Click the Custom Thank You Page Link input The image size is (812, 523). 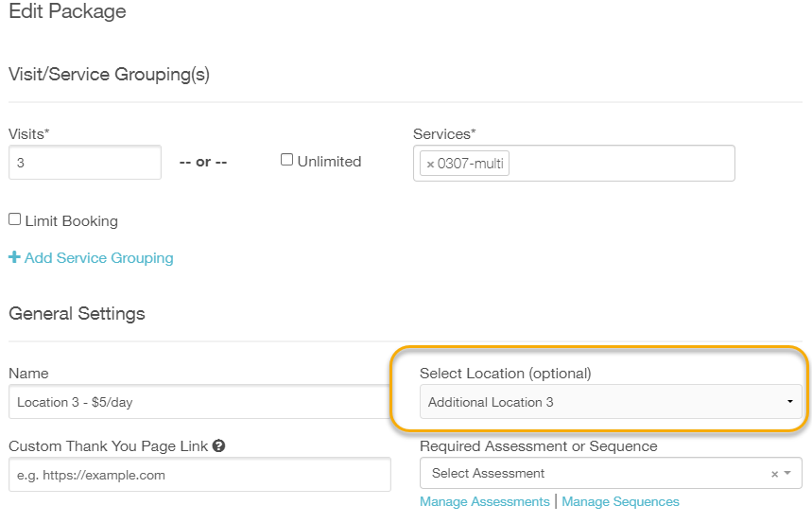pos(199,475)
